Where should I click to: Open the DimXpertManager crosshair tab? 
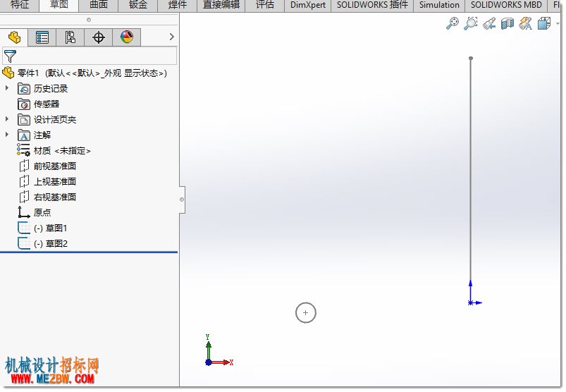click(99, 37)
